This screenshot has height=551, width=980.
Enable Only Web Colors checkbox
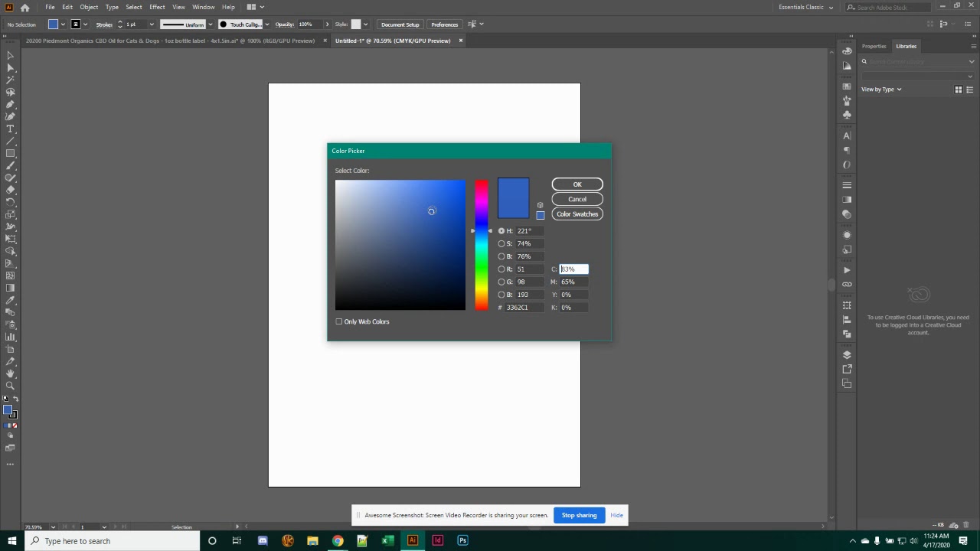point(339,321)
